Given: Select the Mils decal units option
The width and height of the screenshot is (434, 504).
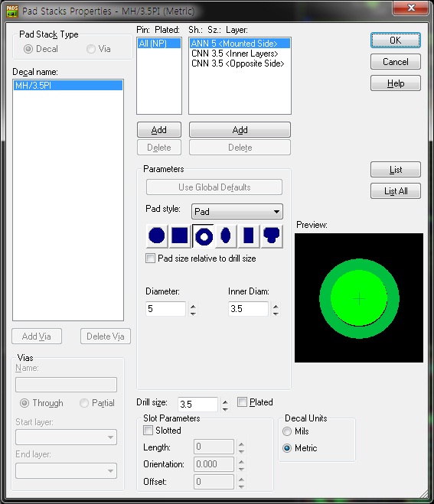Looking at the screenshot, I should 287,431.
